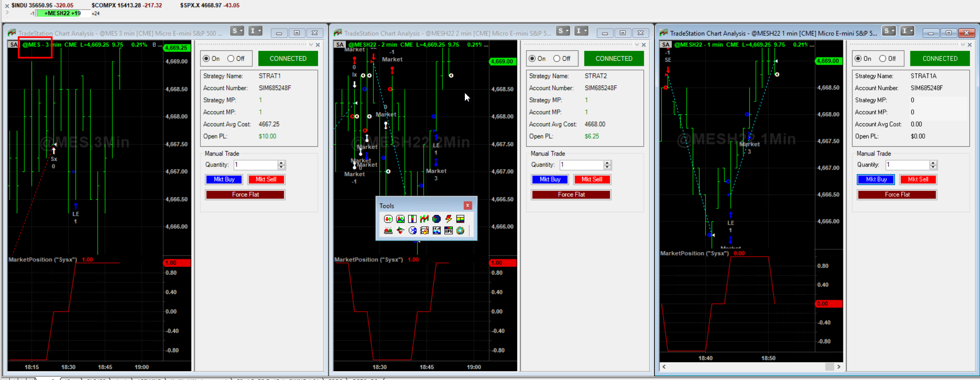Expand the S dropdown on 1 min chart

pyautogui.click(x=889, y=31)
